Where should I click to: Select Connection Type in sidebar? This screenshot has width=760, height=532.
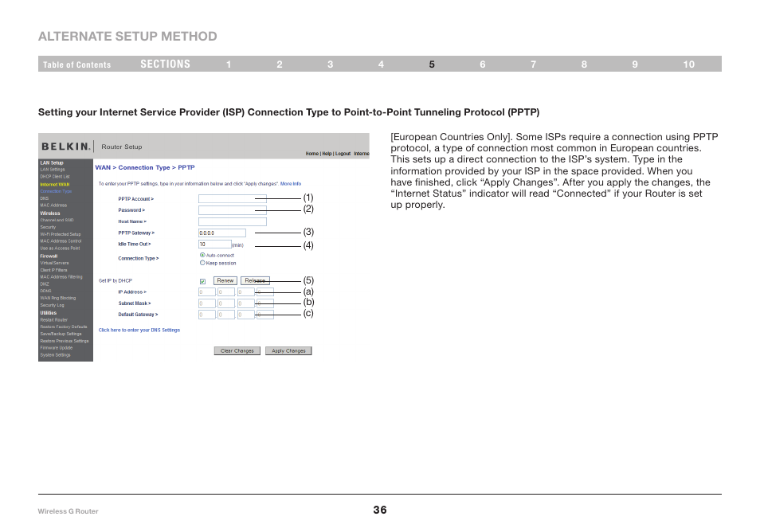pos(56,191)
